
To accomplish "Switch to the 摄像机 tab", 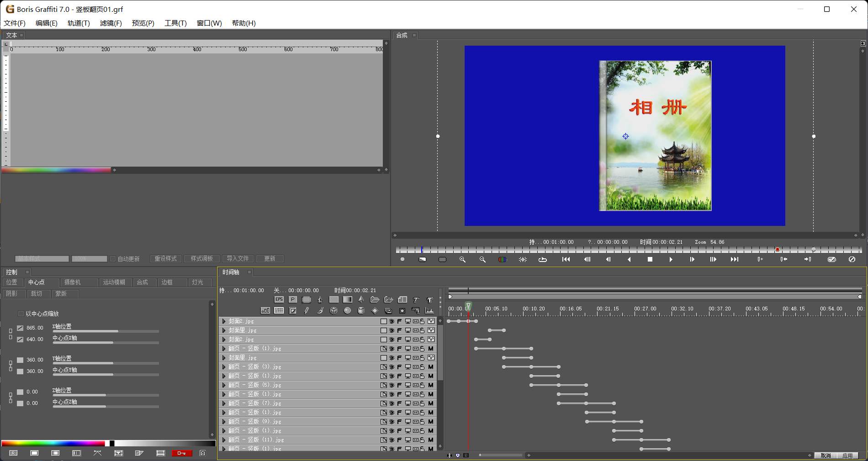I will (x=79, y=283).
